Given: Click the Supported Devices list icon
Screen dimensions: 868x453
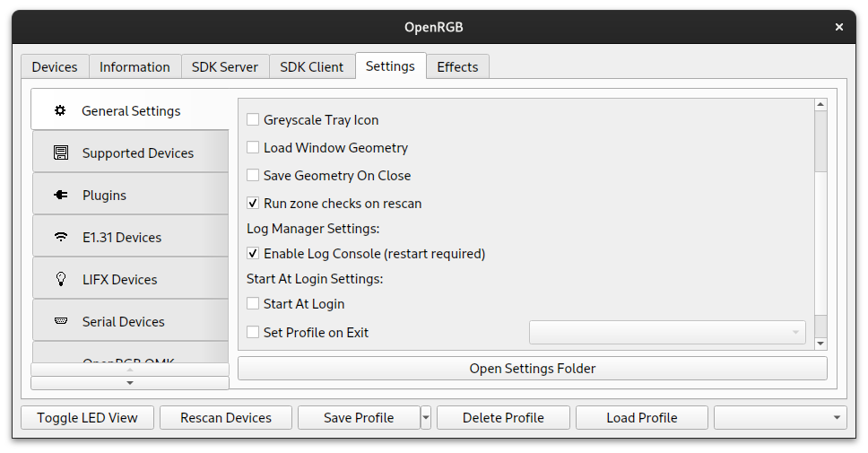Looking at the screenshot, I should point(60,152).
